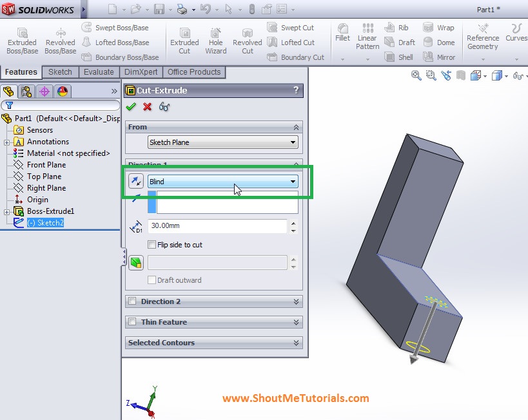Click the Boundary Cut tool
Viewport: 528px width, 420px height.
[295, 57]
